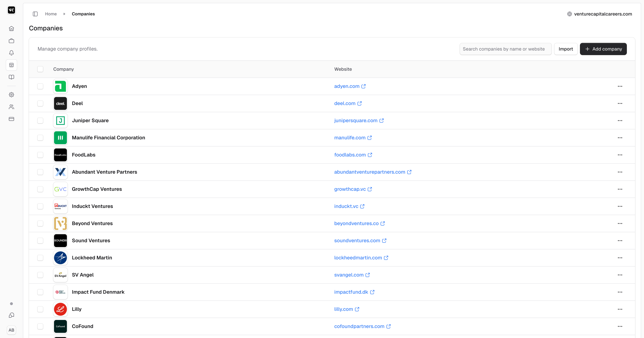Open the notifications bell icon
The width and height of the screenshot is (644, 338).
click(11, 53)
